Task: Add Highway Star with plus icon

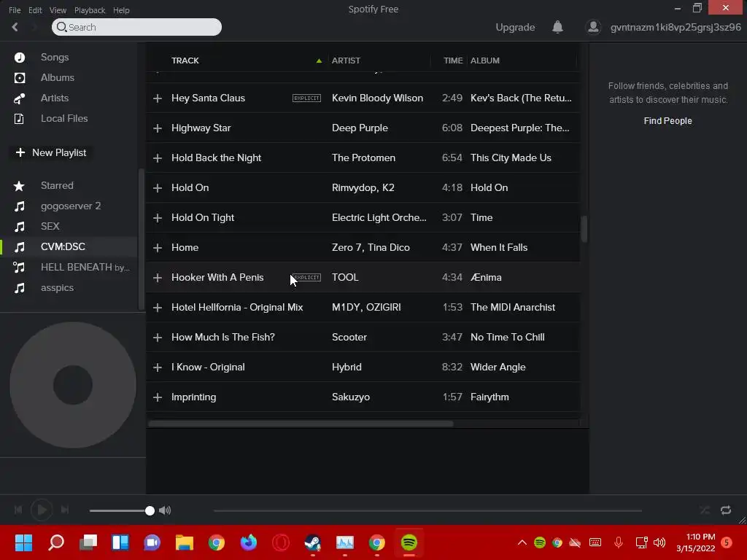Action: (x=158, y=128)
